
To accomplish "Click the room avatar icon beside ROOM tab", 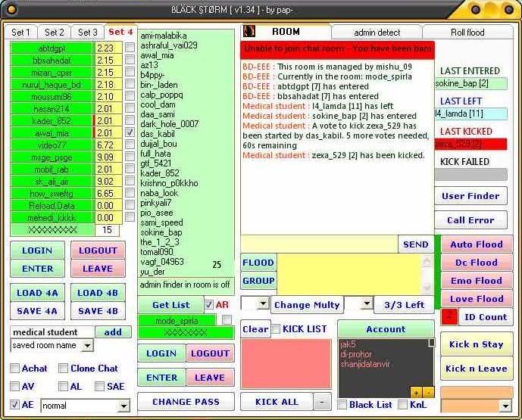I will [249, 31].
